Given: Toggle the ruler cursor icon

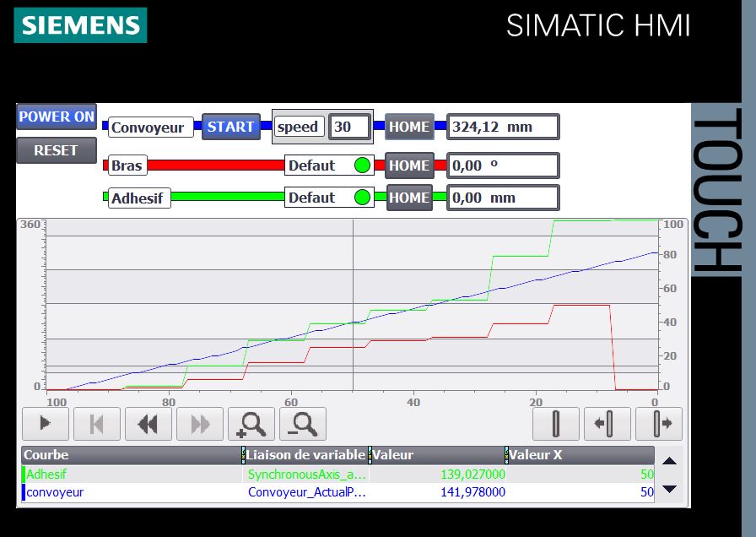Looking at the screenshot, I should (555, 424).
